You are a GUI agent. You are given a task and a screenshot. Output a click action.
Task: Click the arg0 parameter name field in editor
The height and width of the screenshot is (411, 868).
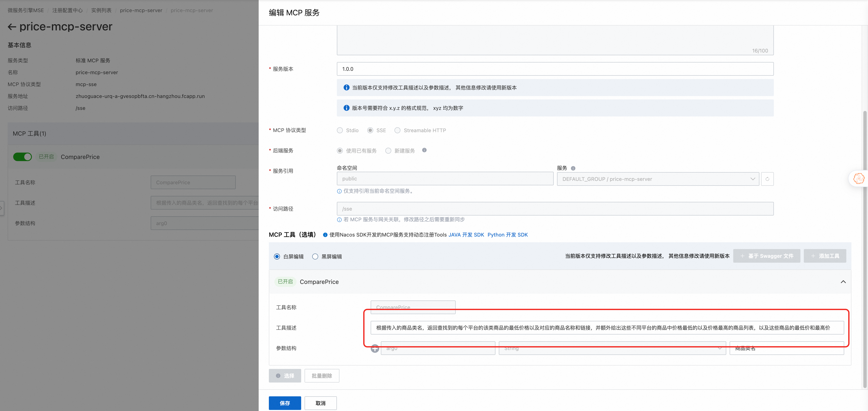tap(438, 348)
